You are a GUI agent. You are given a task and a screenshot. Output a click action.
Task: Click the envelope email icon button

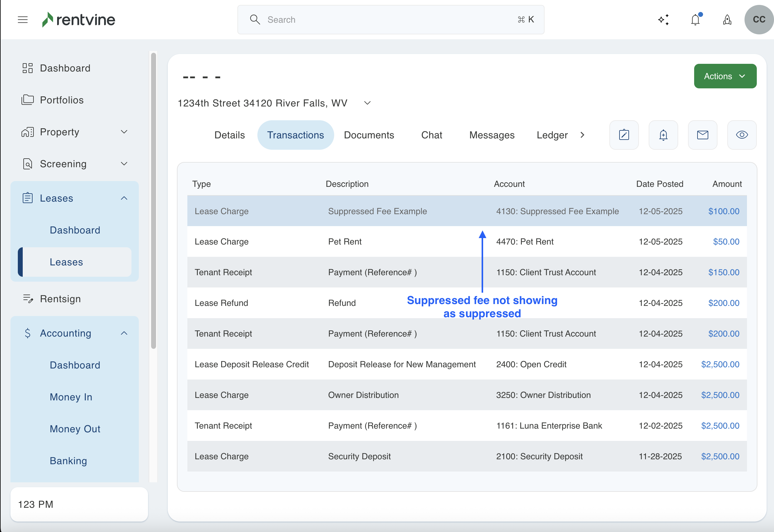click(703, 135)
